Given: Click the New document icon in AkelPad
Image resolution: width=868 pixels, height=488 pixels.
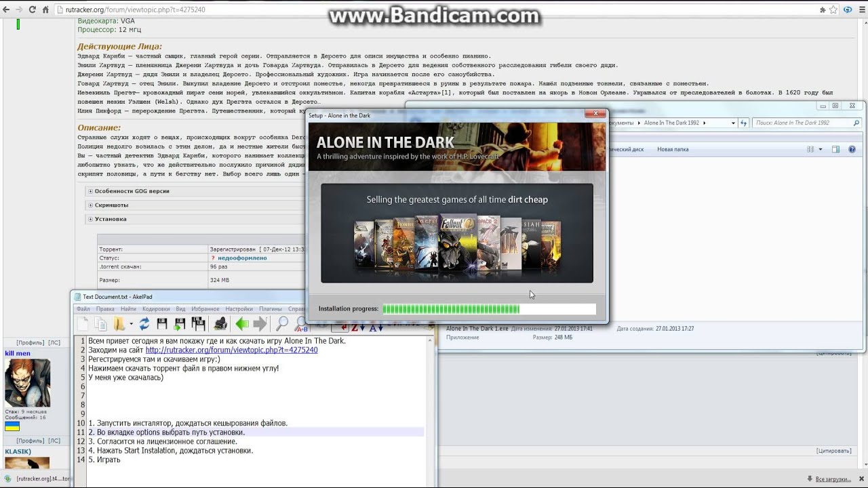Looking at the screenshot, I should tap(83, 324).
